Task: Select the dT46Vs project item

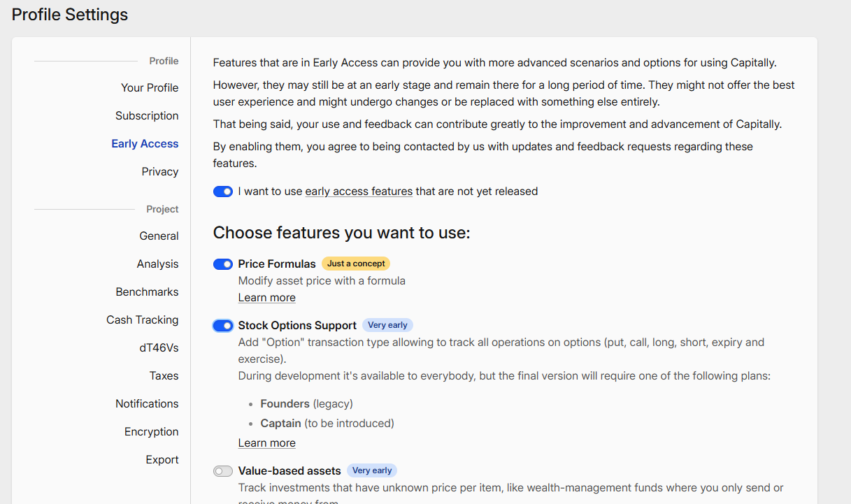Action: tap(159, 347)
